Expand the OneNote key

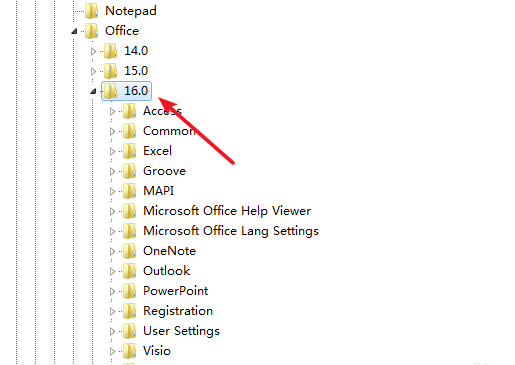(112, 251)
